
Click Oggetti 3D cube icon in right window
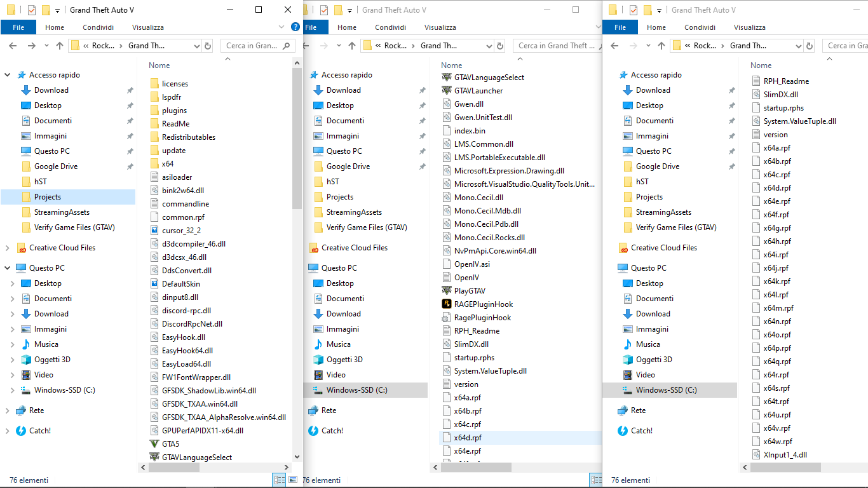(x=628, y=360)
